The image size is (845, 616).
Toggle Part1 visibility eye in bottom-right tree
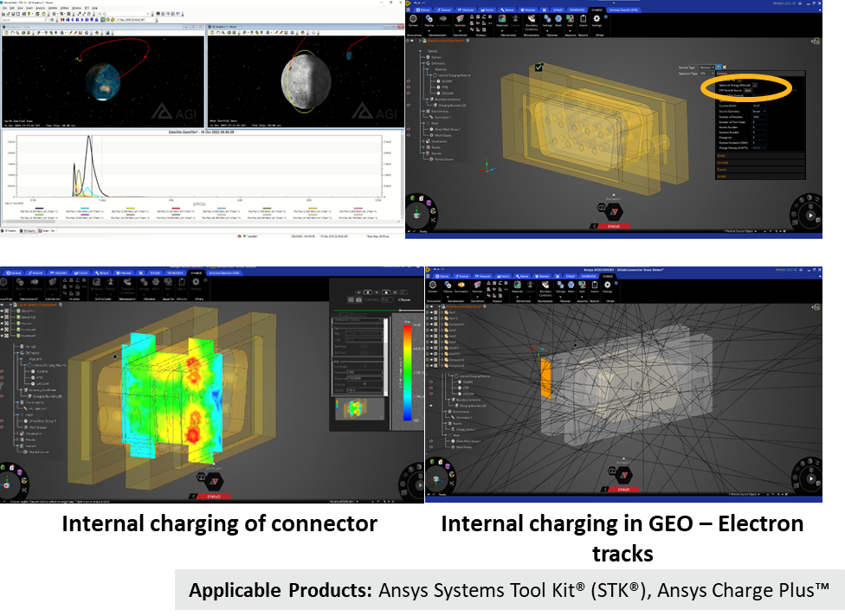[x=431, y=312]
